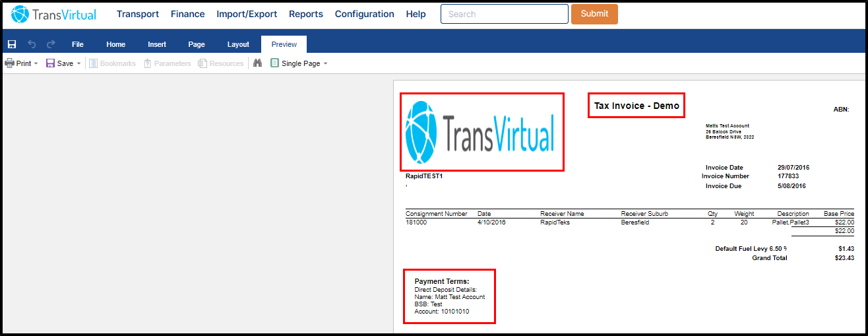The width and height of the screenshot is (868, 336).
Task: Click the binoculars find icon
Action: coord(258,63)
